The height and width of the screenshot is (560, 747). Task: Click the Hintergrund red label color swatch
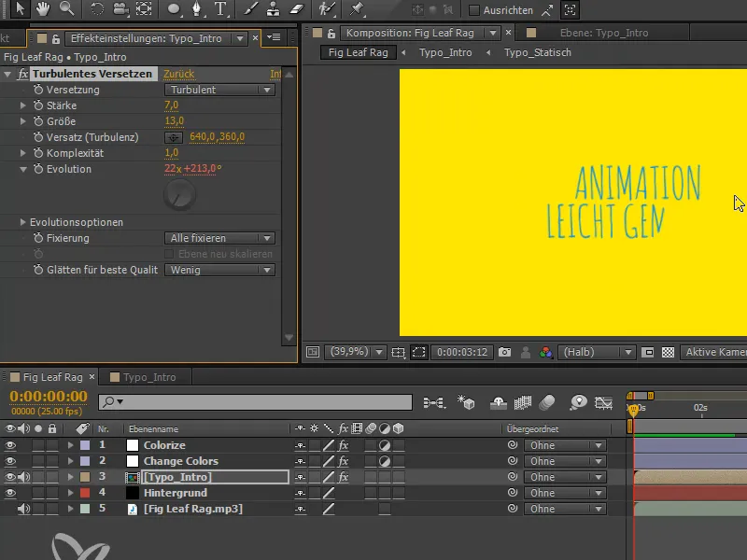(x=85, y=493)
